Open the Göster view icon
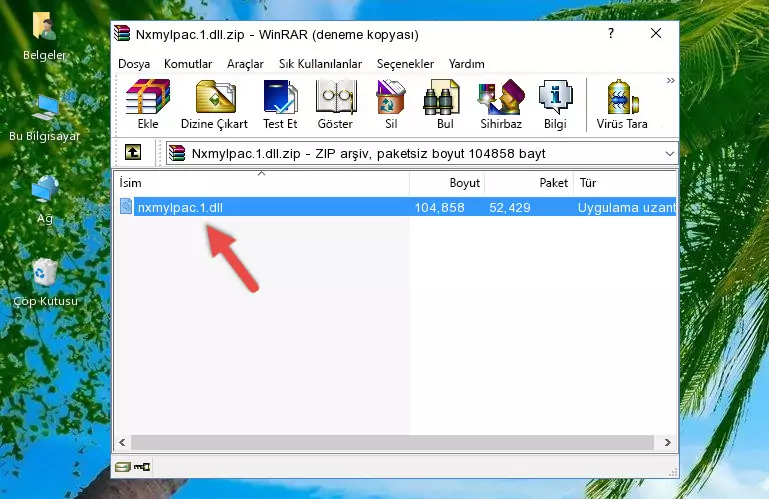 click(x=335, y=105)
